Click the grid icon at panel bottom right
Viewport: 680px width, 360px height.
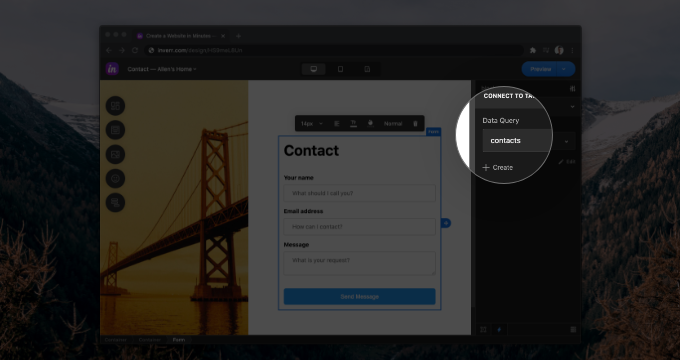tap(573, 330)
